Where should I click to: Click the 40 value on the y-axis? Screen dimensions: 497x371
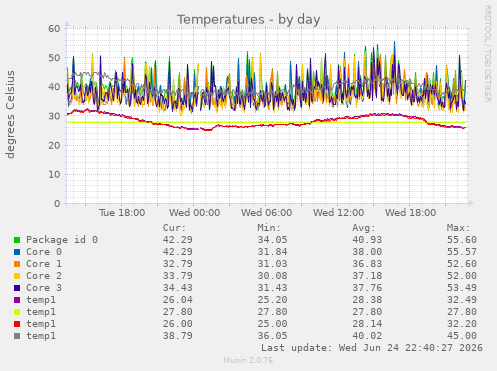(x=54, y=87)
